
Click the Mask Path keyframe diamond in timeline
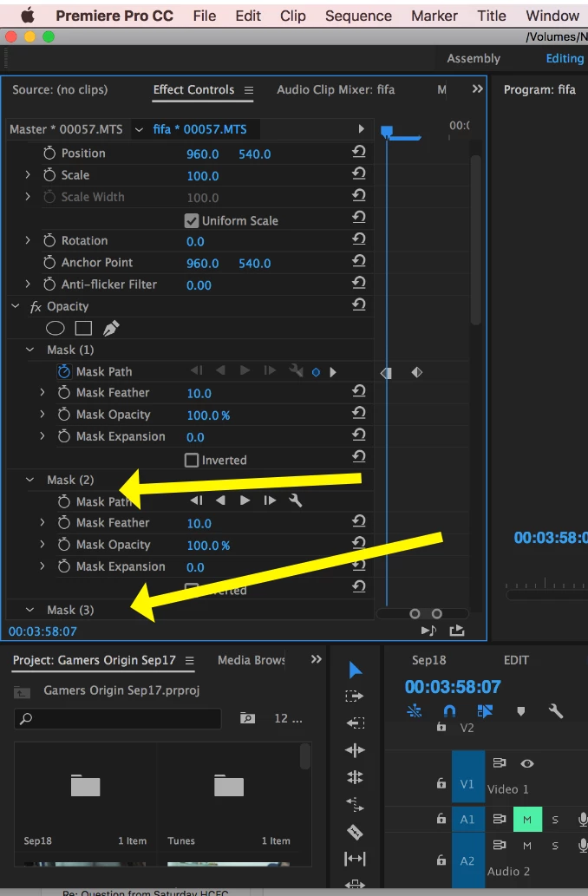417,373
